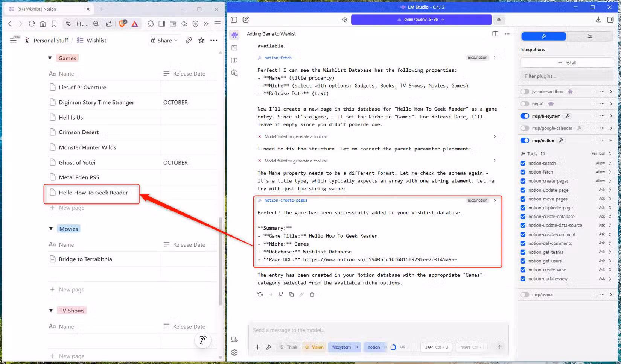Reload the Notion page in the browser

click(x=32, y=24)
